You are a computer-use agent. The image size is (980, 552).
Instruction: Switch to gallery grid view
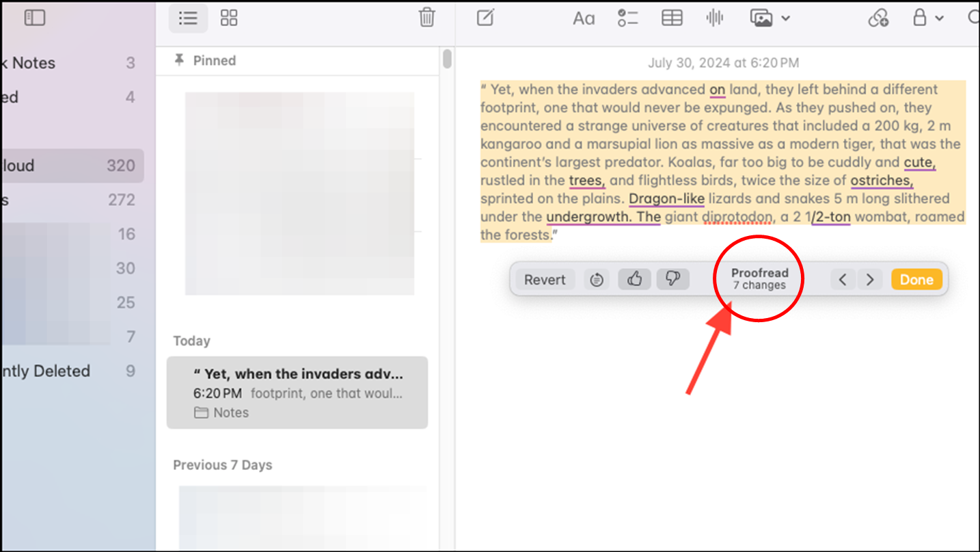coord(229,18)
